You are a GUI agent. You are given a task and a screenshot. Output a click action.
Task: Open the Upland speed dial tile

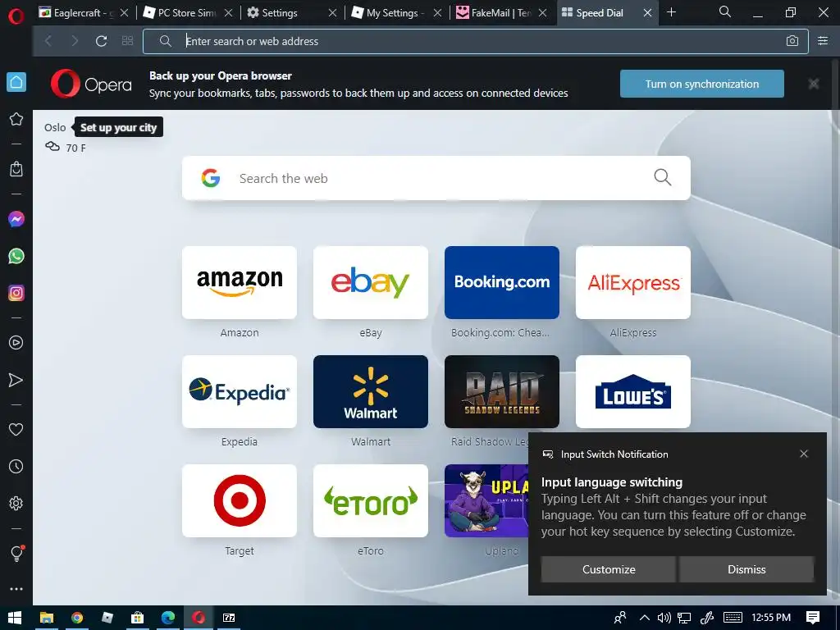coord(486,501)
